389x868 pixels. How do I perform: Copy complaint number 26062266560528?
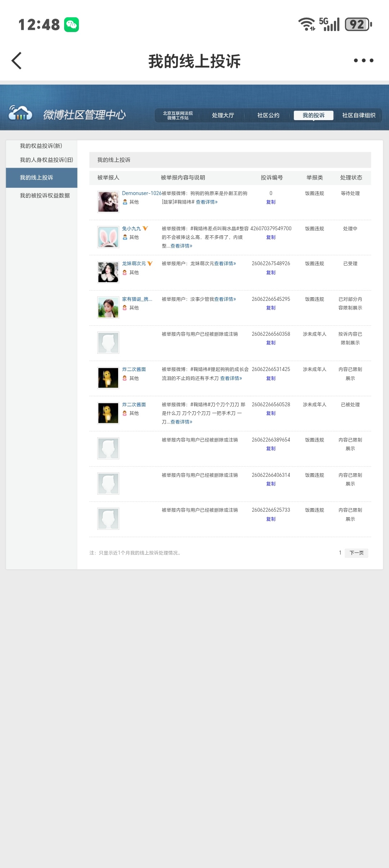tap(271, 413)
